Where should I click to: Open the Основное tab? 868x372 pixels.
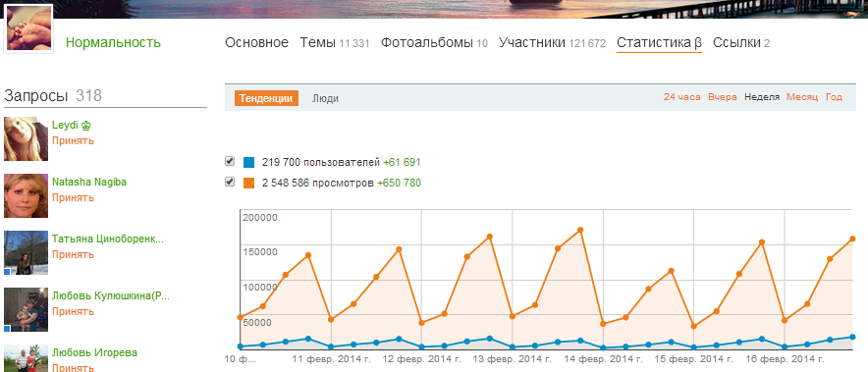click(x=256, y=42)
